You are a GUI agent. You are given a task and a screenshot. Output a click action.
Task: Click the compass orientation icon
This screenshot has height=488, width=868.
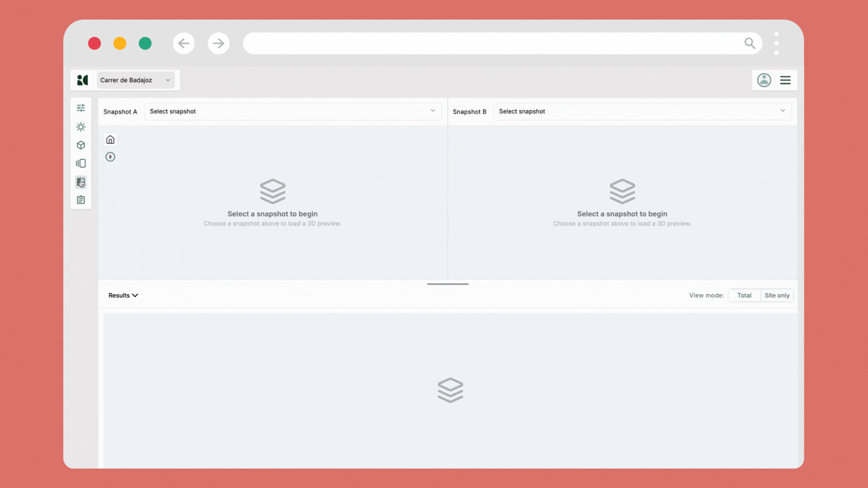click(110, 157)
